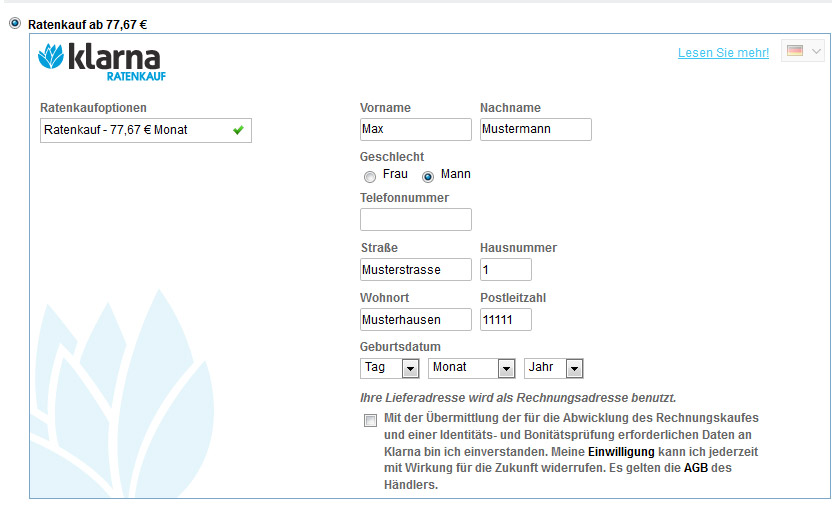
Task: Click the Wohnort field with Musterhausen
Action: tap(415, 320)
